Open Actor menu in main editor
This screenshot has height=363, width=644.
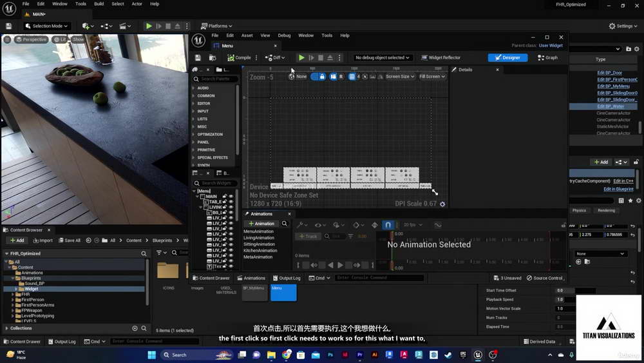click(137, 4)
